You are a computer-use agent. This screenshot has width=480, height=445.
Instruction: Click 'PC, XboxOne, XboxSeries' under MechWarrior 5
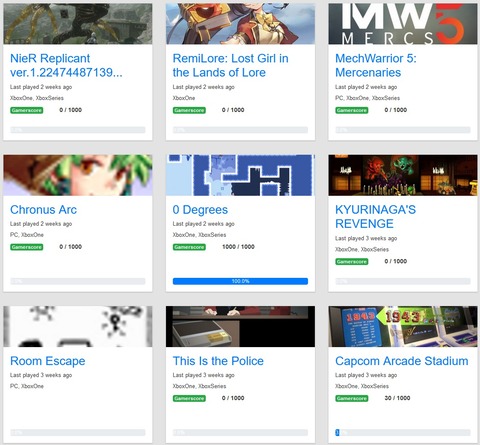367,98
